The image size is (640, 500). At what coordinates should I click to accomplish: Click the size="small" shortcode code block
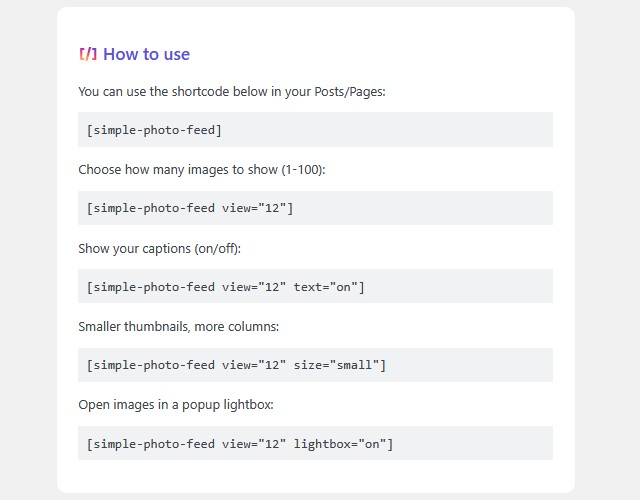click(x=315, y=365)
